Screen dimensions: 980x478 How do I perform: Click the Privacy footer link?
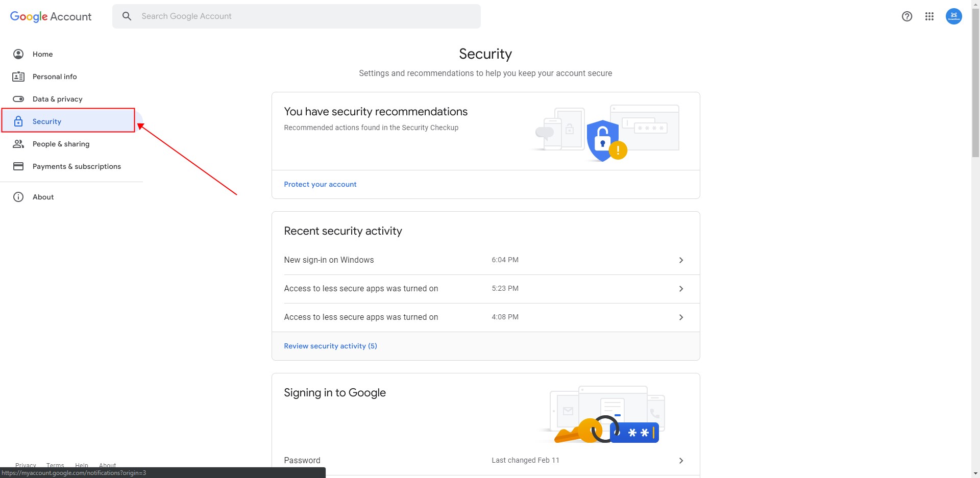tap(26, 465)
